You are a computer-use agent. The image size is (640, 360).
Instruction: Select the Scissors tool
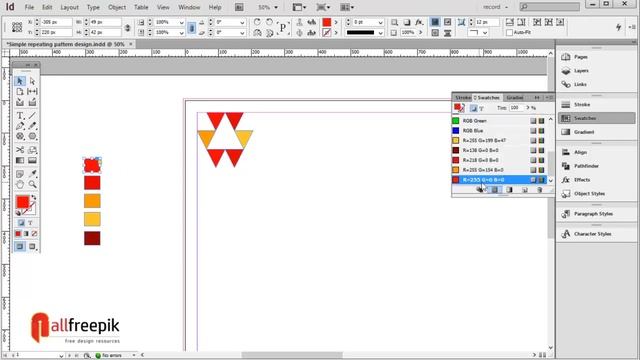click(20, 150)
